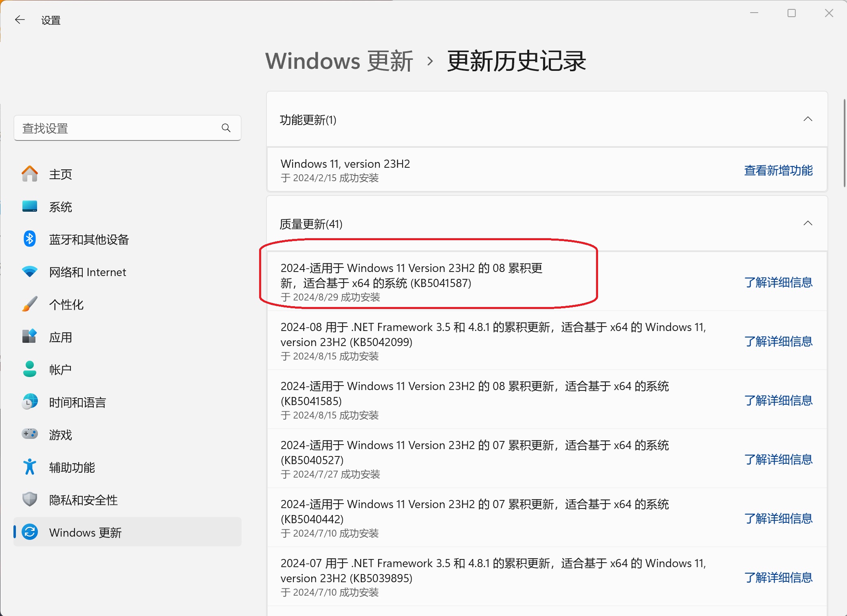This screenshot has height=616, width=847.
Task: Click the 个性化 paintbrush icon
Action: point(29,304)
